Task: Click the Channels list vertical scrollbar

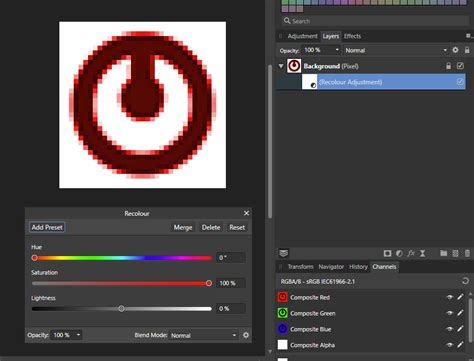Action: 470,320
